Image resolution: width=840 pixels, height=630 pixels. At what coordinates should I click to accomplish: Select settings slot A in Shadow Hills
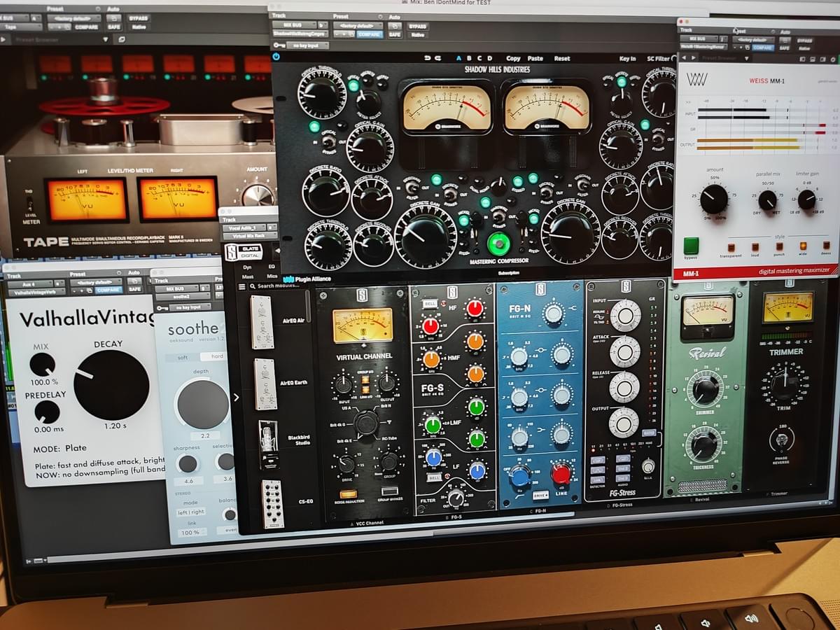coord(459,58)
